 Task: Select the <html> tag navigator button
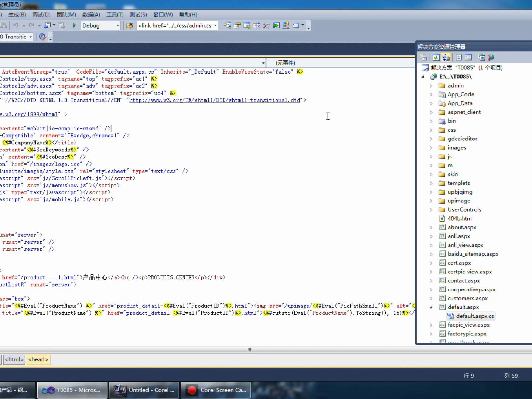click(14, 359)
